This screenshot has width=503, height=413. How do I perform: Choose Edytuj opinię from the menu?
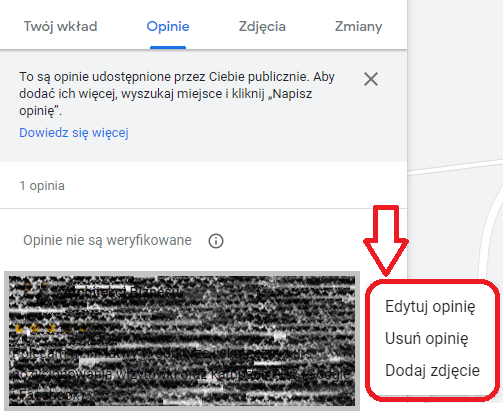[x=430, y=307]
